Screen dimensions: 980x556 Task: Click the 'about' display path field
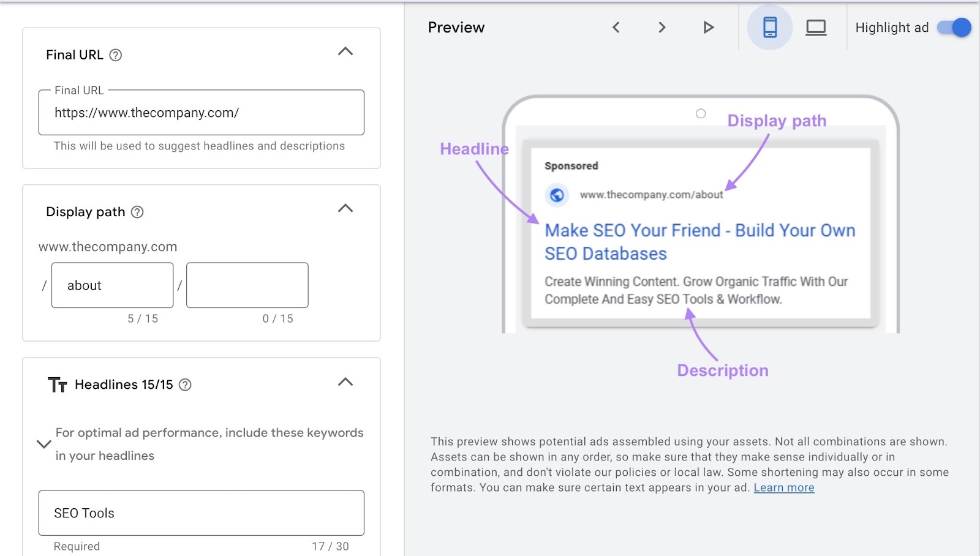pyautogui.click(x=112, y=285)
